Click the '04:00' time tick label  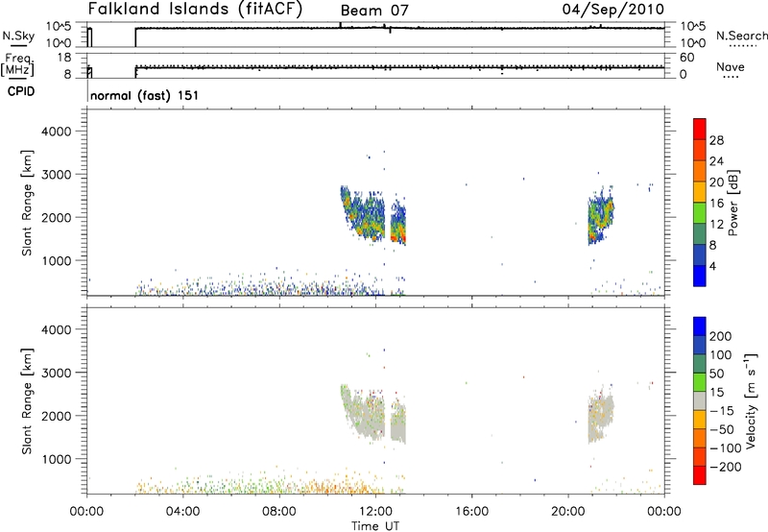(182, 512)
